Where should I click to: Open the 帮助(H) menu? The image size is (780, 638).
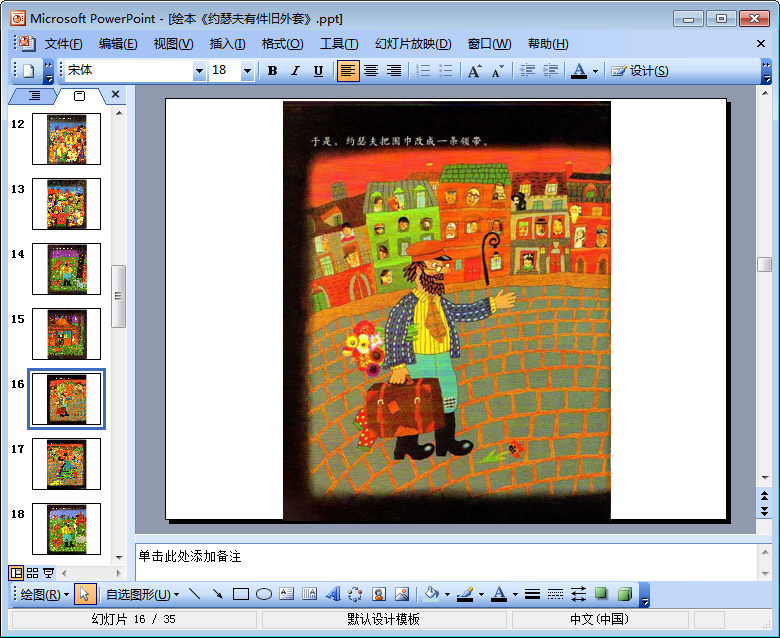point(548,44)
